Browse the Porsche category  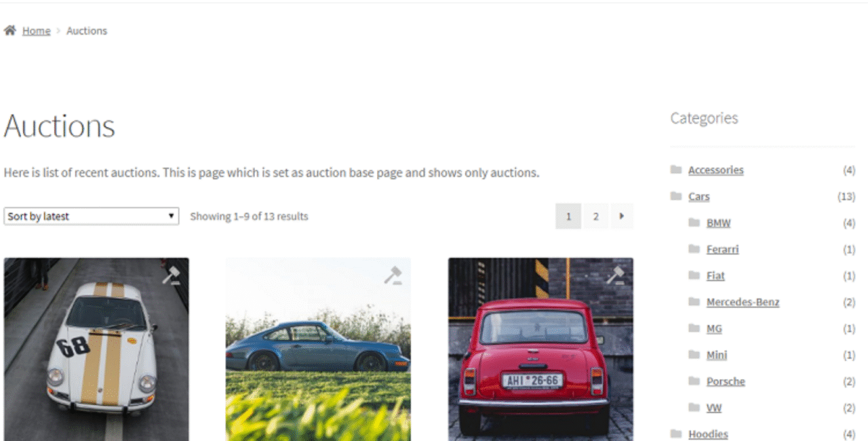726,381
